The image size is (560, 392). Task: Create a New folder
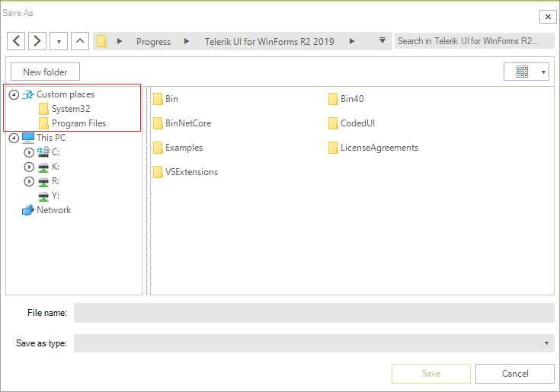46,72
